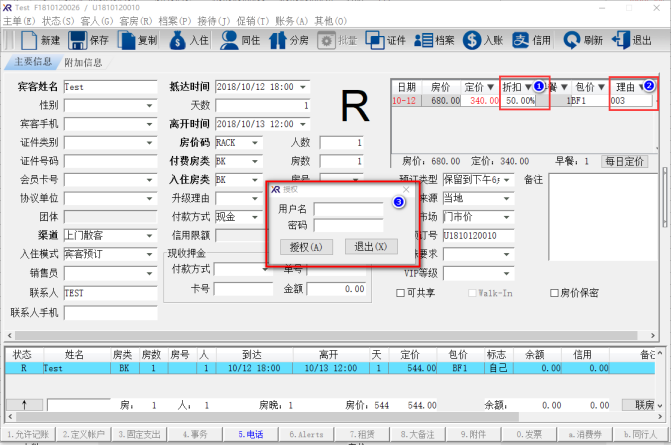
Task: Open the 离开时间 date dropdown
Action: pyautogui.click(x=303, y=124)
